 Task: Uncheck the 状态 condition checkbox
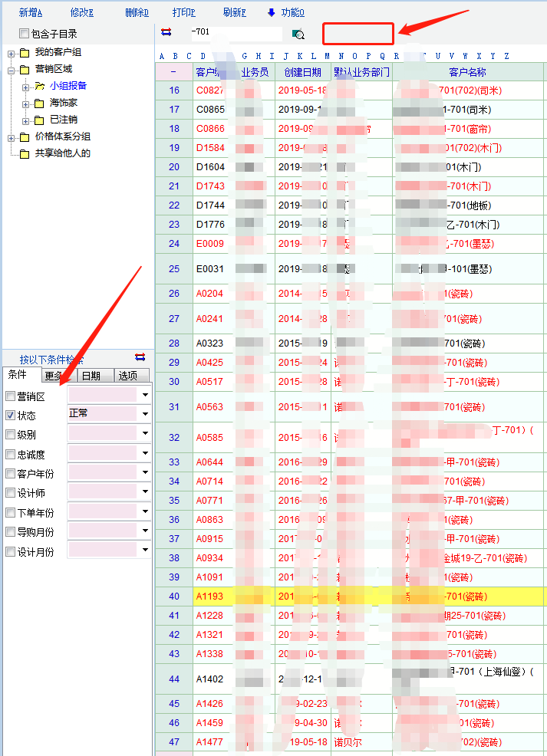(10, 415)
